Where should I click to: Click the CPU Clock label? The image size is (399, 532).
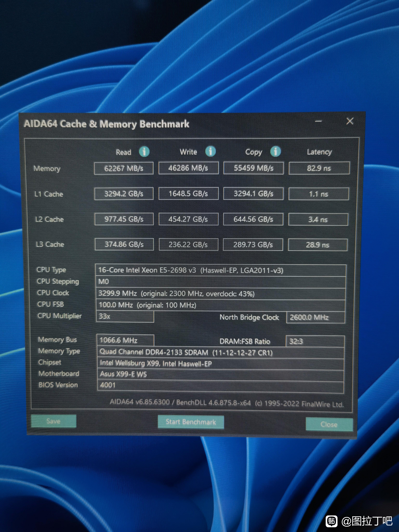pos(53,293)
